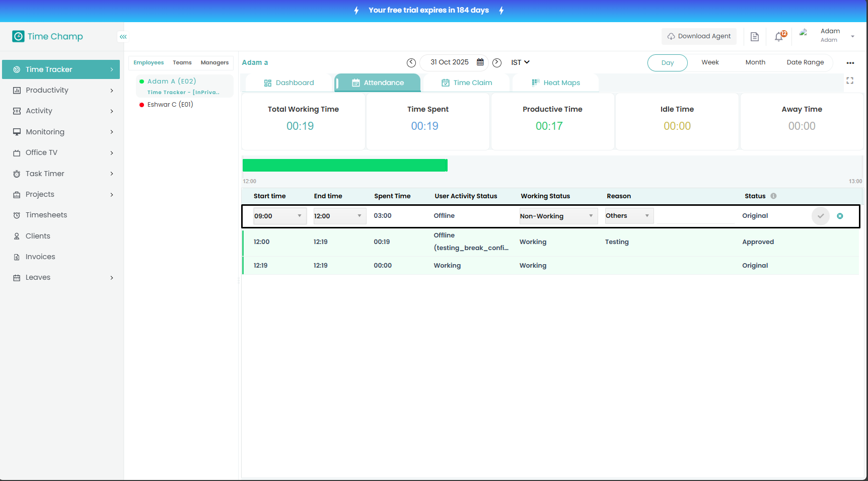Open the three-dots more options menu
This screenshot has width=868, height=481.
tap(850, 63)
